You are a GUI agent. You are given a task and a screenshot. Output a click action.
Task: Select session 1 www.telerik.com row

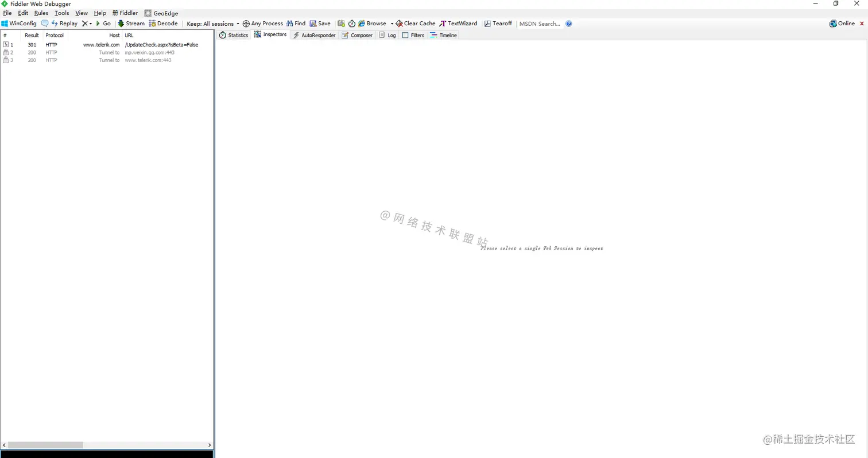click(107, 45)
